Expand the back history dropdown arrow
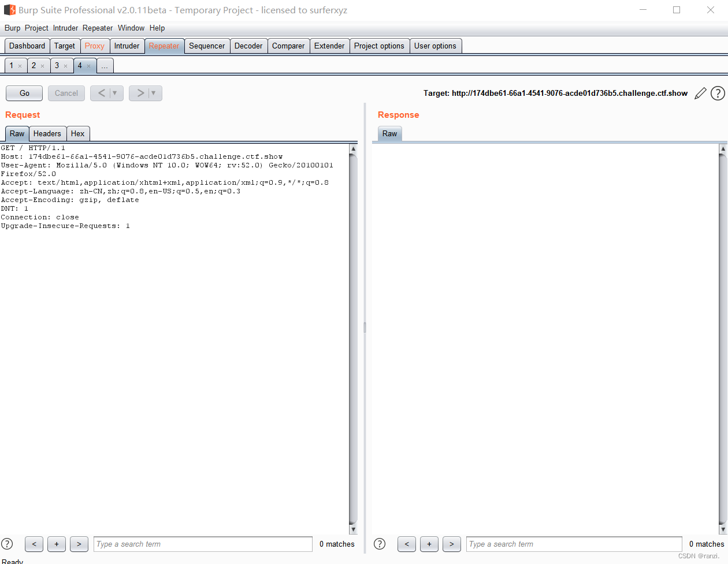The height and width of the screenshot is (564, 728). click(115, 93)
